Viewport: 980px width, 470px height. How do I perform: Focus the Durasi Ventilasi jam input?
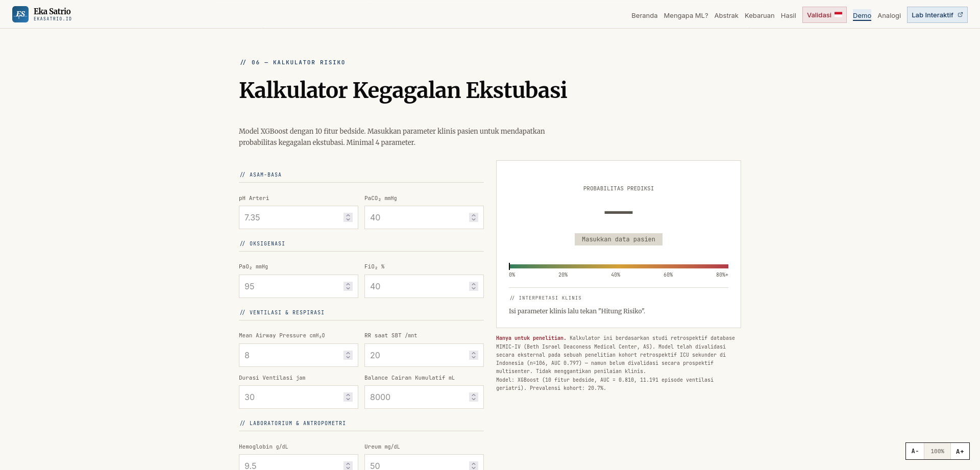[x=299, y=397]
